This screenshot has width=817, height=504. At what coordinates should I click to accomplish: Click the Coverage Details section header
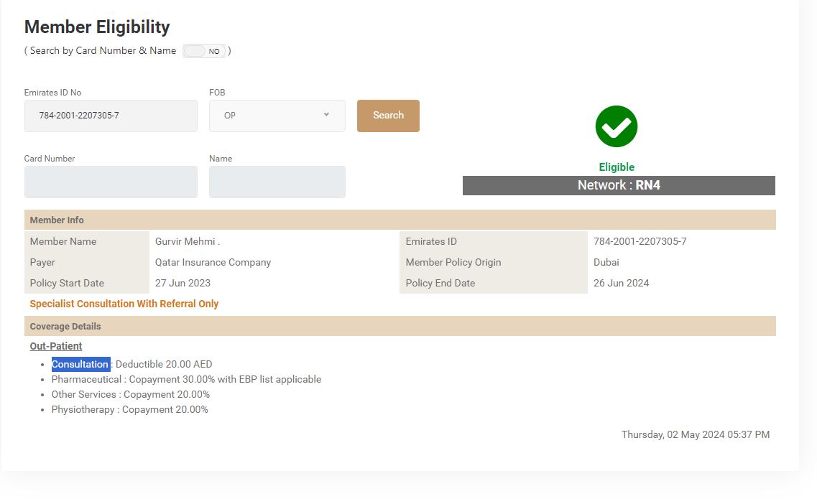pos(400,326)
